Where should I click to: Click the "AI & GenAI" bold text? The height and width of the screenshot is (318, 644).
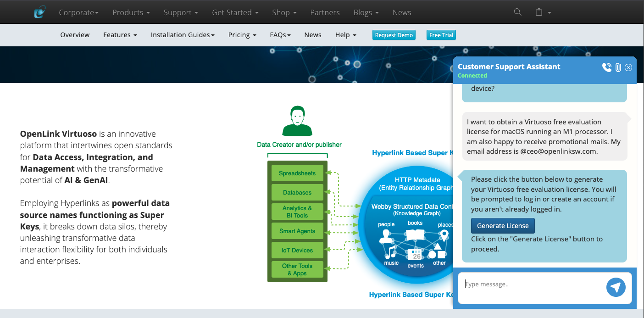click(x=86, y=180)
